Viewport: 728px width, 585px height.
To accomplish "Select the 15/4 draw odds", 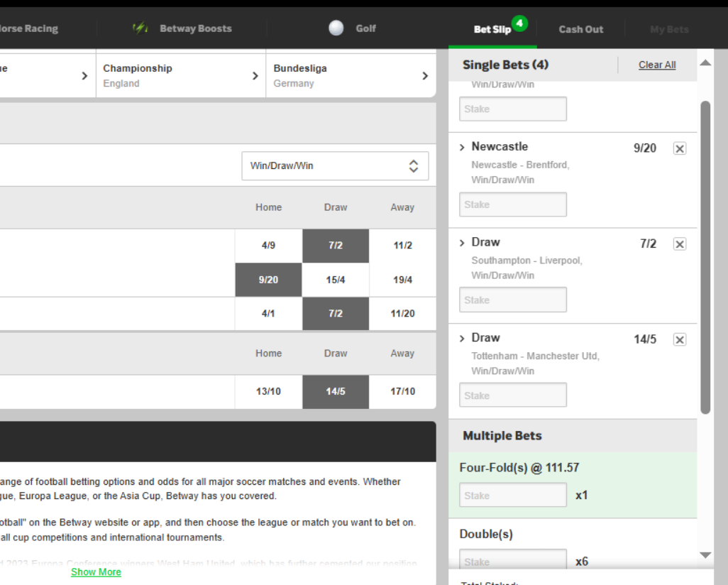I will [336, 280].
